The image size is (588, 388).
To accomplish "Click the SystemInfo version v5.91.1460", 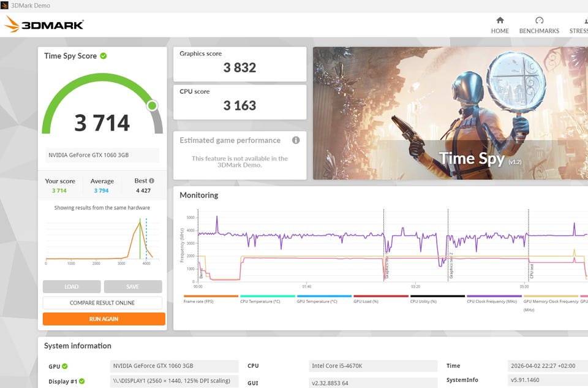I will click(548, 380).
